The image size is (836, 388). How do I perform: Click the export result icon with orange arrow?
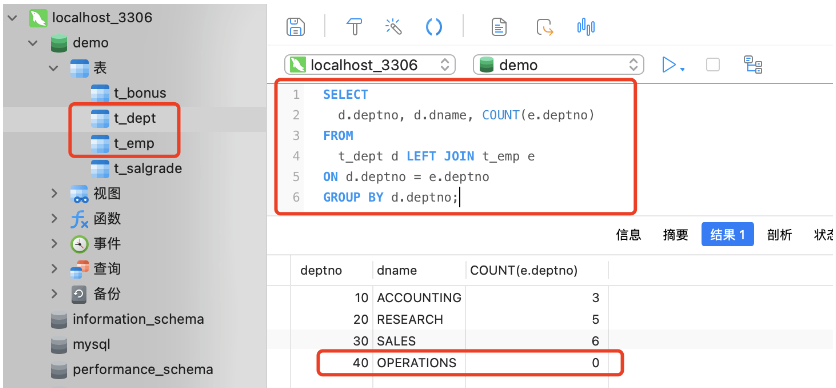pyautogui.click(x=545, y=27)
